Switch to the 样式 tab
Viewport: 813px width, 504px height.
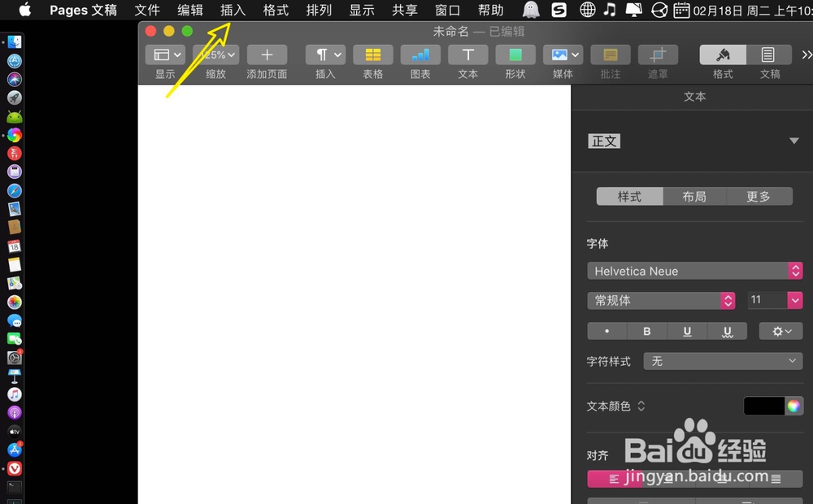coord(629,197)
